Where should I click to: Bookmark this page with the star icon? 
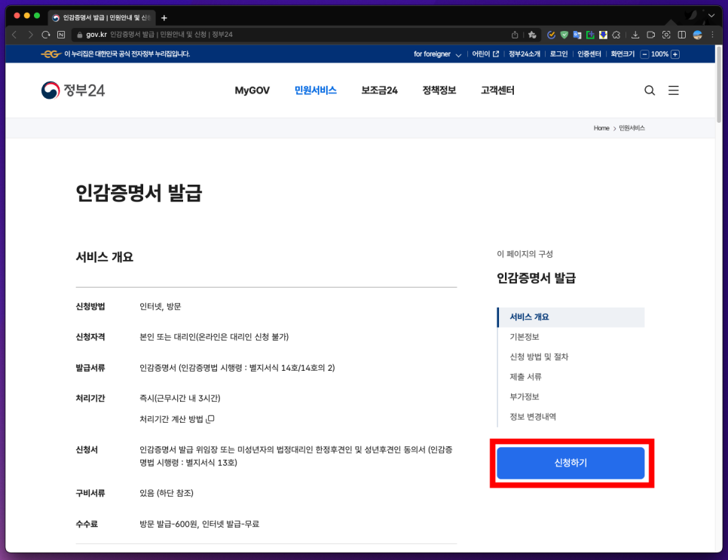532,35
